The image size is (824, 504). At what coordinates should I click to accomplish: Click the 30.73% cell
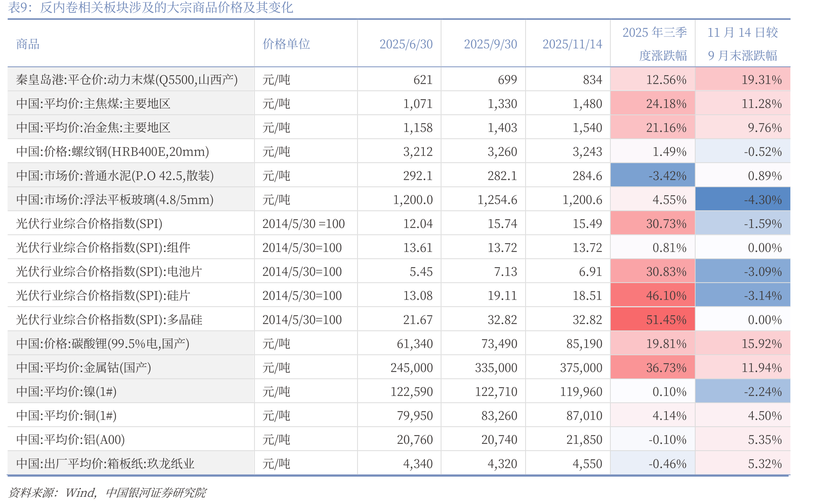[653, 224]
